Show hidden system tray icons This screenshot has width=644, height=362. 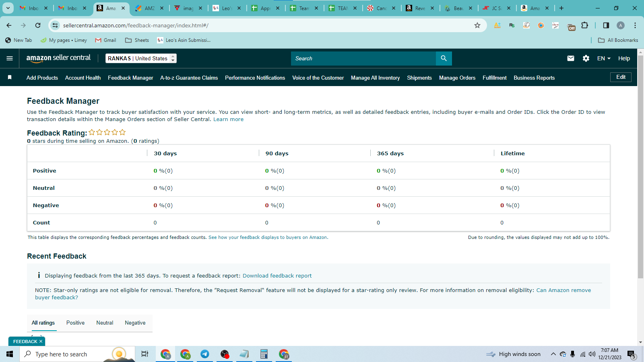(x=553, y=354)
